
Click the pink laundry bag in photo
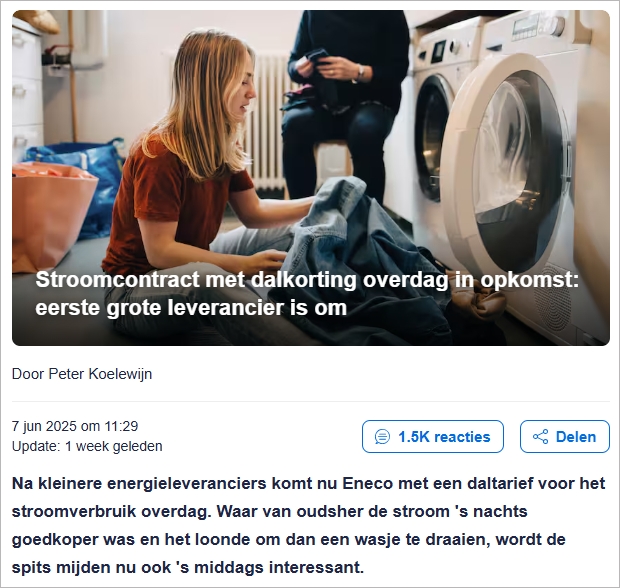49,214
